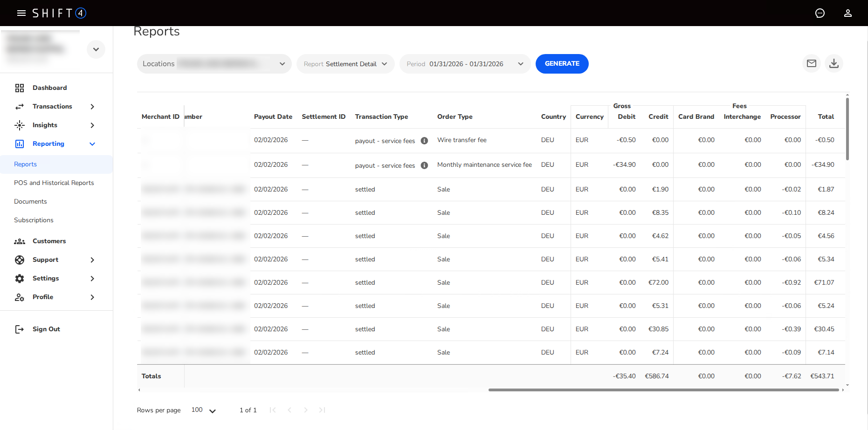
Task: Click the Merchant ID column header
Action: (160, 116)
